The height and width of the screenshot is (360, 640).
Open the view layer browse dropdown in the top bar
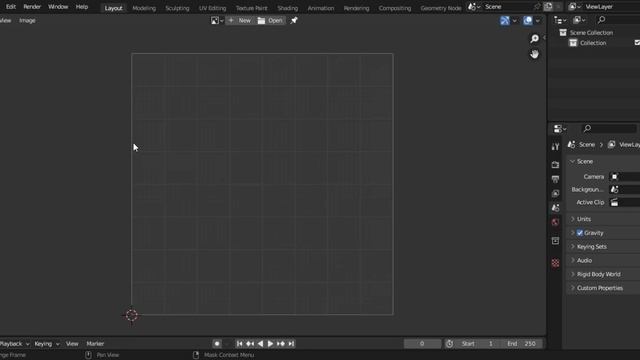point(575,7)
